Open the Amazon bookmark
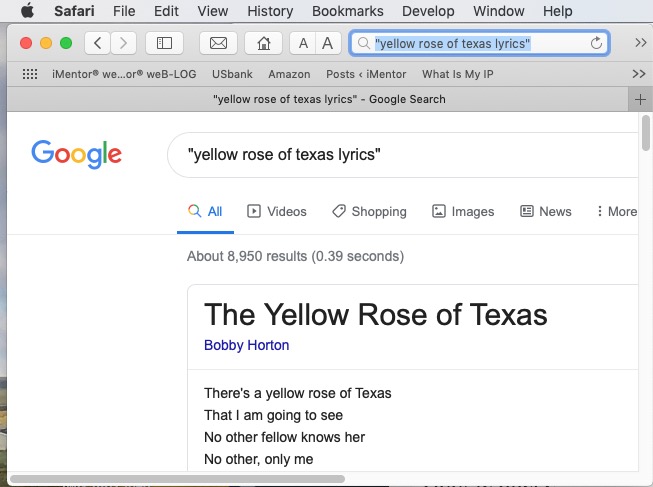The image size is (653, 487). [x=289, y=74]
